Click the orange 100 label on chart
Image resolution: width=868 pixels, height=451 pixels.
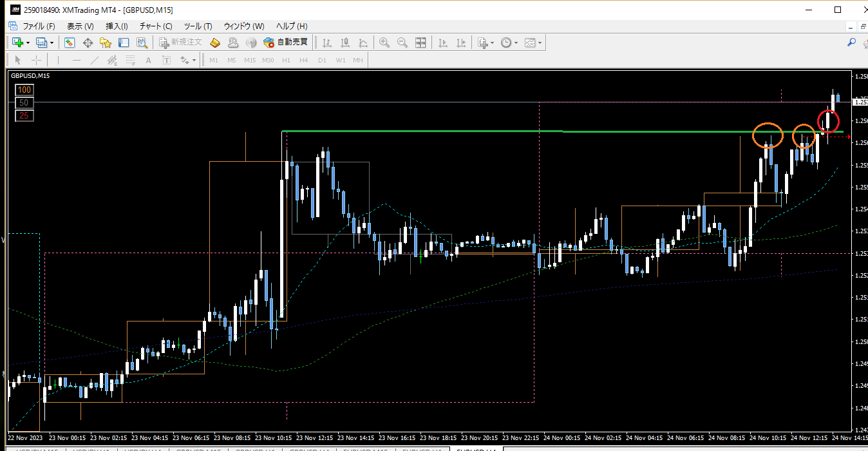(24, 90)
